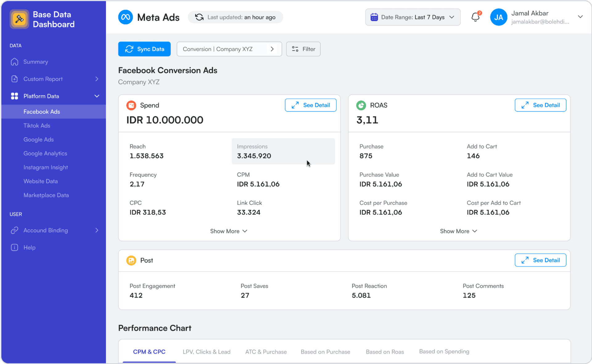Screen dimensions: 592x364
Task: Open Summary from the sidebar home icon
Action: 14,62
